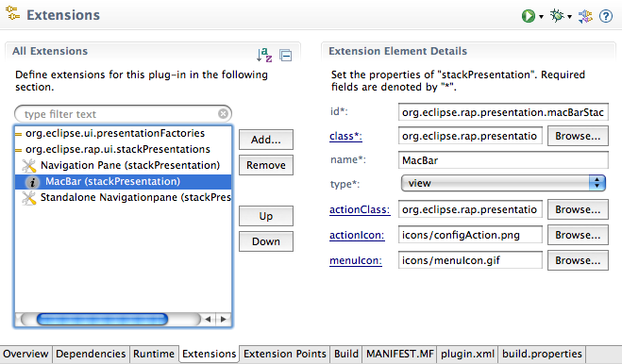This screenshot has height=364, width=622.
Task: Open the help question mark icon
Action: [x=606, y=16]
